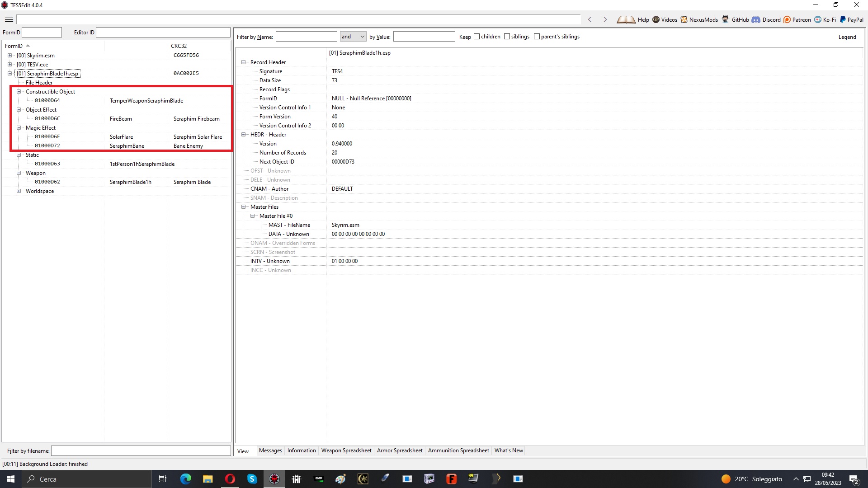Open the Weapon Spreadsheet tab
Image resolution: width=868 pixels, height=488 pixels.
pyautogui.click(x=346, y=450)
